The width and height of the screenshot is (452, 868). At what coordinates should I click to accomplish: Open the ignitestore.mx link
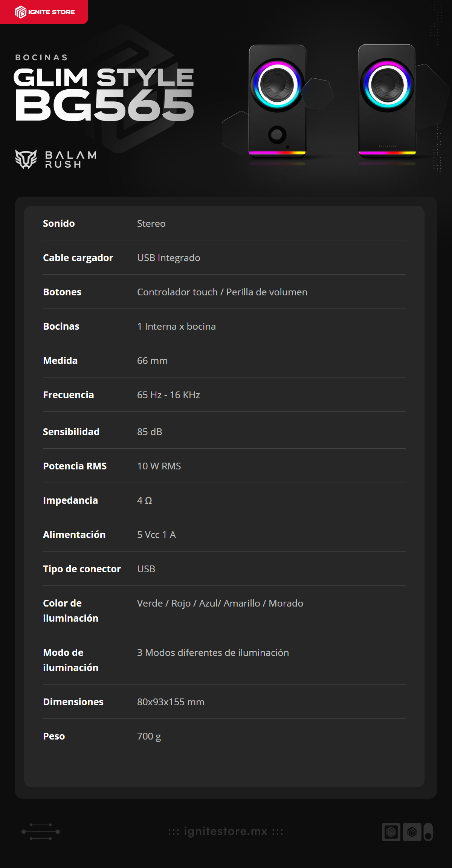226,831
